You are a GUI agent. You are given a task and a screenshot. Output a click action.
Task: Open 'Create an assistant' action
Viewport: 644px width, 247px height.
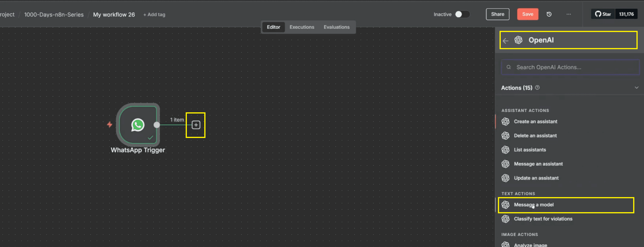(535, 122)
